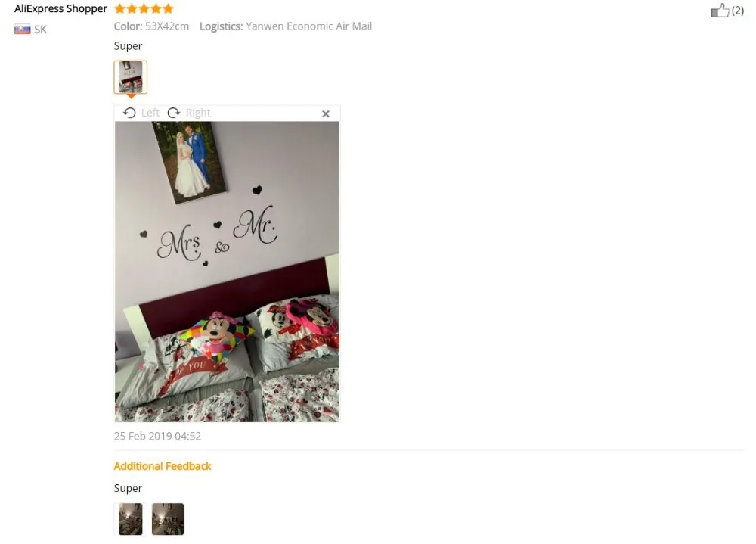Click the 'Yanwen Economic Air Mail' logistics text
The height and width of the screenshot is (544, 756).
[309, 26]
